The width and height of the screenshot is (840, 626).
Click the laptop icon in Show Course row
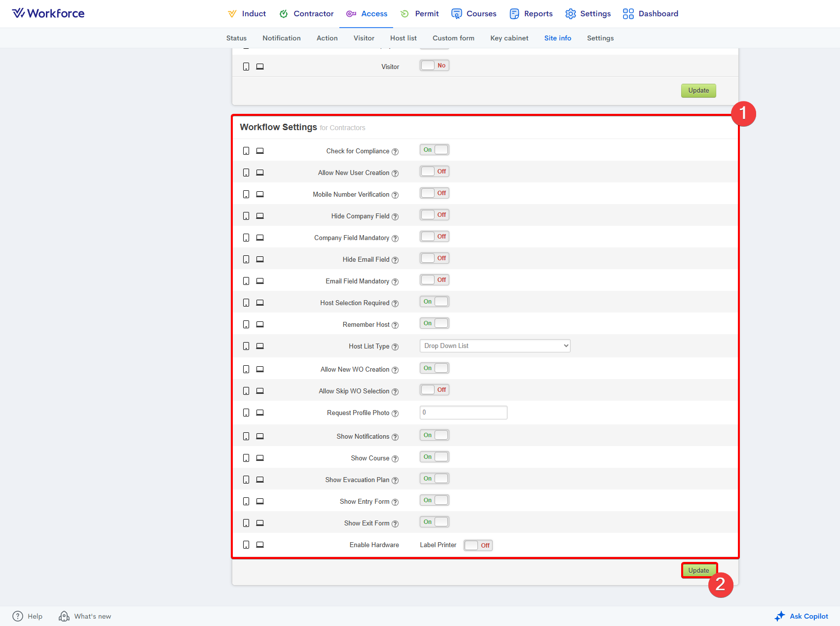point(260,458)
